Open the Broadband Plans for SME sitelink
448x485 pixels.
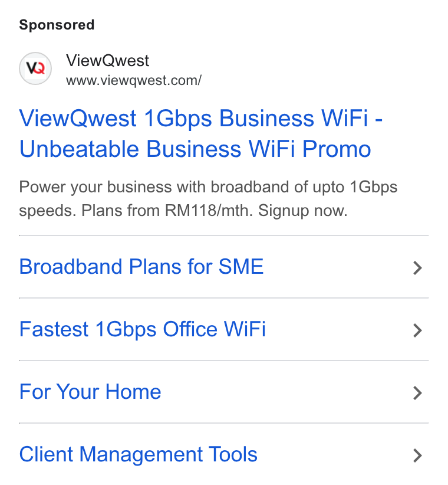(141, 267)
